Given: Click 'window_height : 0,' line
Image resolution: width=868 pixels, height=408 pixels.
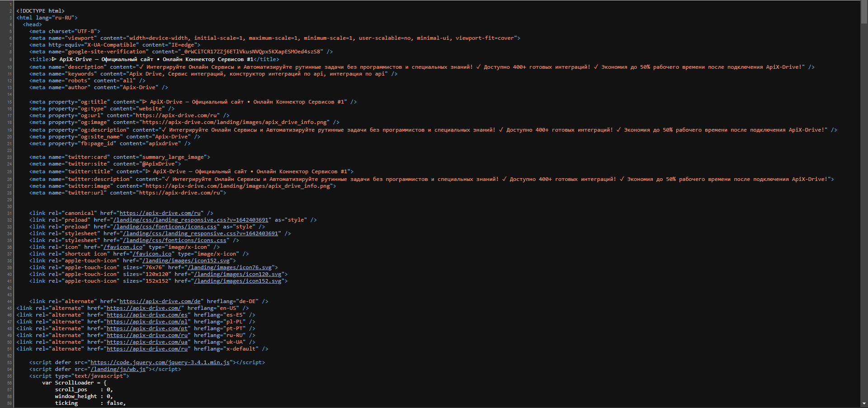Looking at the screenshot, I should pyautogui.click(x=84, y=396).
